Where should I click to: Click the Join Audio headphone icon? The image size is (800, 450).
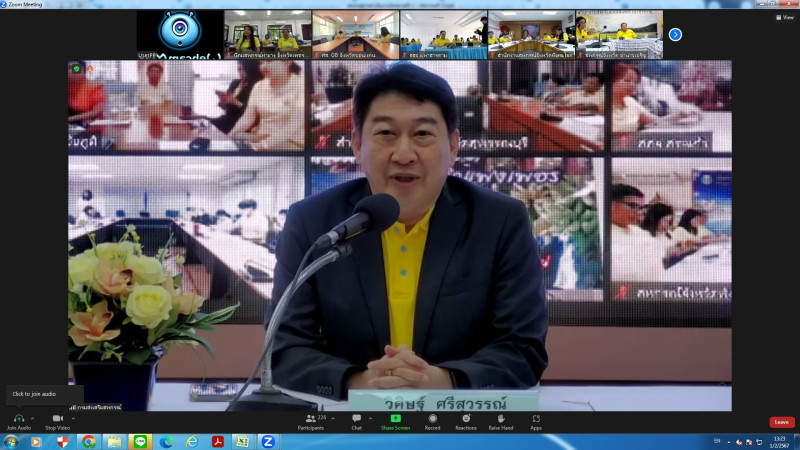19,418
